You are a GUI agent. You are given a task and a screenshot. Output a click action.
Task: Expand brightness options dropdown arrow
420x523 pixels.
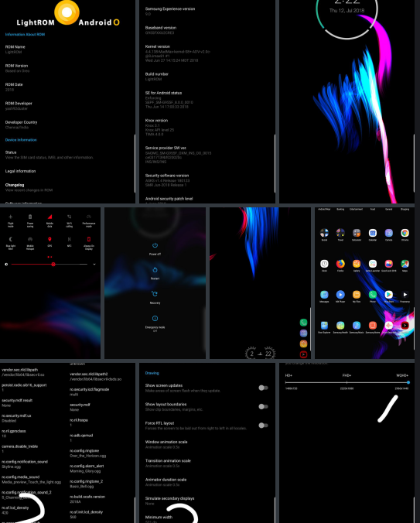(x=94, y=264)
